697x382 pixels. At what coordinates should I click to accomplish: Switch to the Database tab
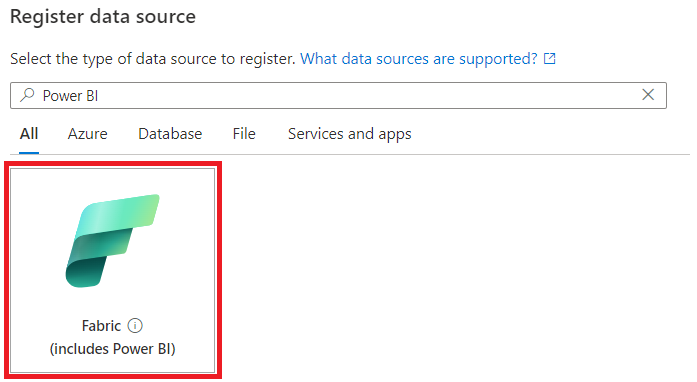point(170,134)
